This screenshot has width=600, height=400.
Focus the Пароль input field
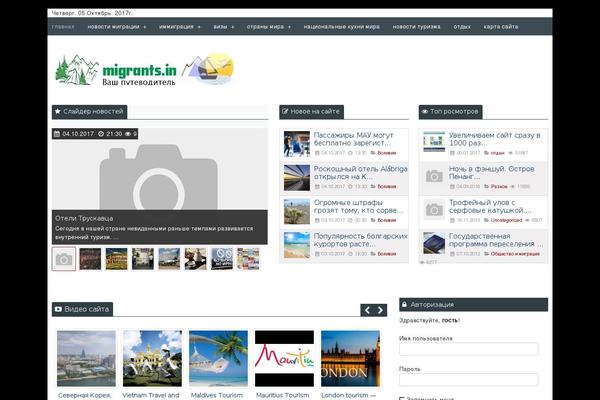[x=468, y=380]
